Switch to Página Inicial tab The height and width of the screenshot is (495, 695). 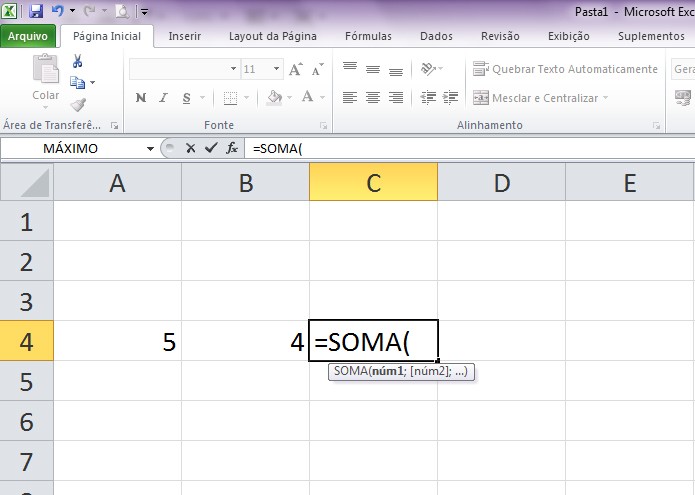(x=107, y=36)
